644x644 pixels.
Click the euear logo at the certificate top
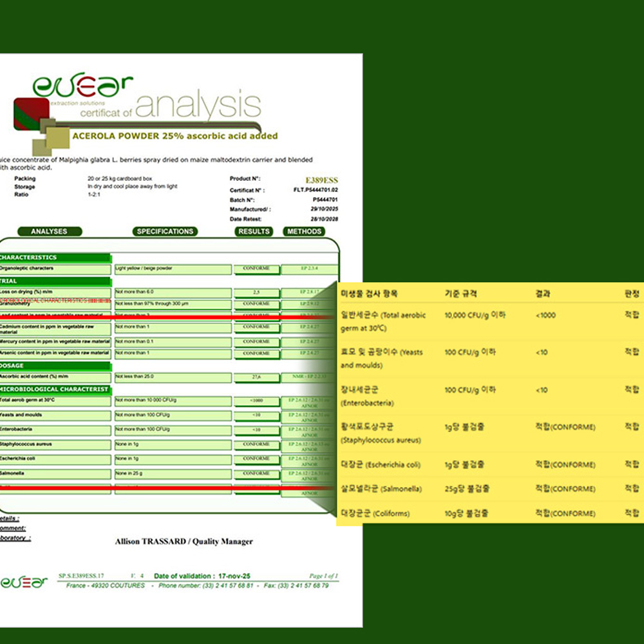tap(82, 86)
